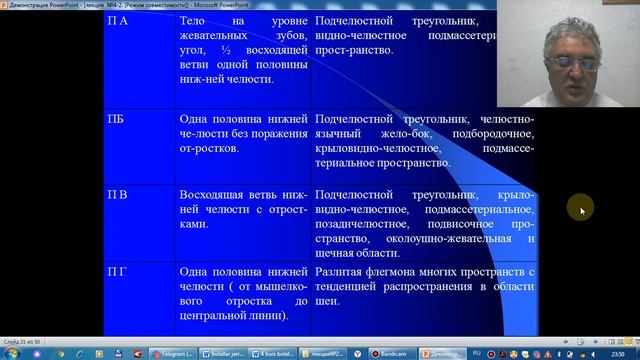640x360 pixels.
Task: Switch to 'bolallar jan...' Word document
Action: click(x=223, y=354)
